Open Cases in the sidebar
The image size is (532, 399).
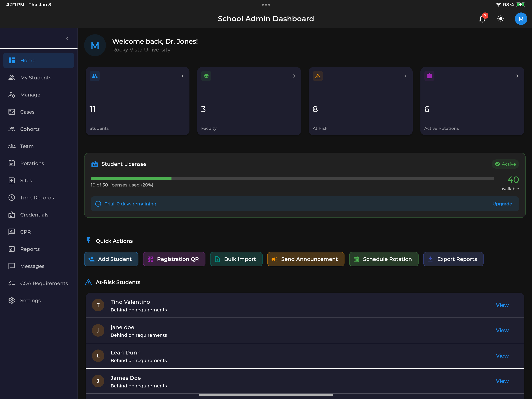pyautogui.click(x=39, y=112)
